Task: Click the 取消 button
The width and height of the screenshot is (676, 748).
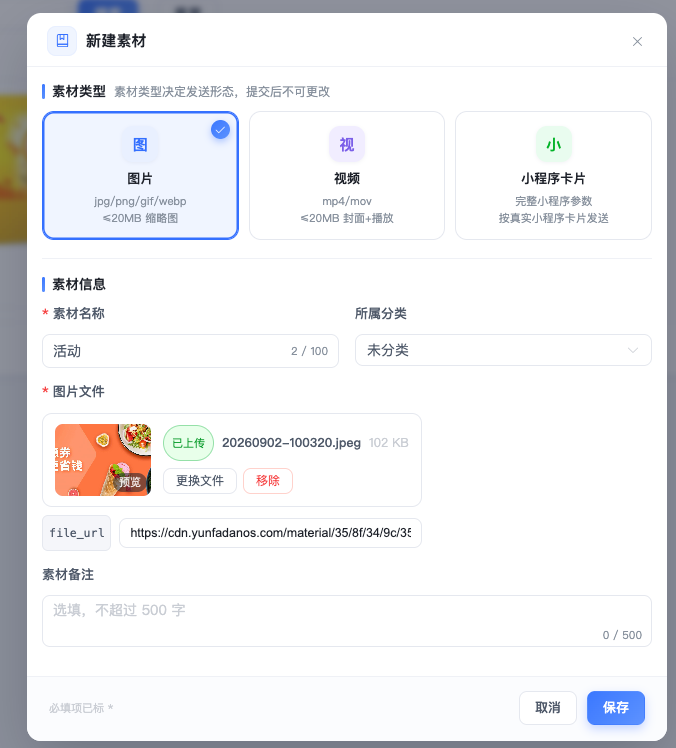Action: [x=548, y=707]
